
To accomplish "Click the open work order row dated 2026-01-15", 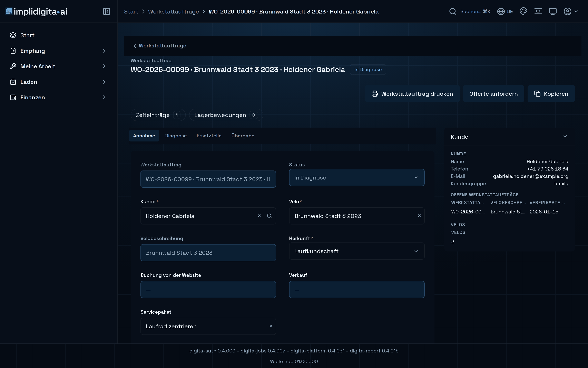I will click(509, 212).
